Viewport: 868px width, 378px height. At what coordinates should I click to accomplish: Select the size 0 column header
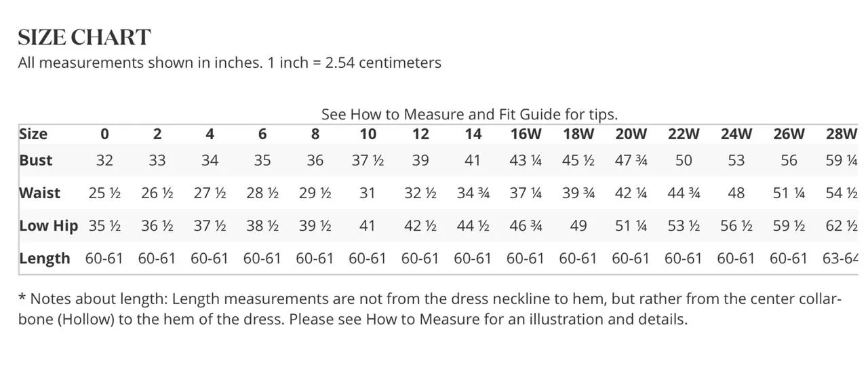104,134
